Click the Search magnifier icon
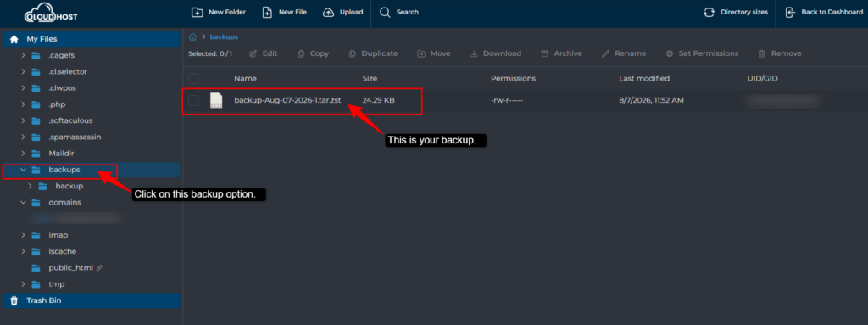This screenshot has width=868, height=325. pyautogui.click(x=386, y=12)
